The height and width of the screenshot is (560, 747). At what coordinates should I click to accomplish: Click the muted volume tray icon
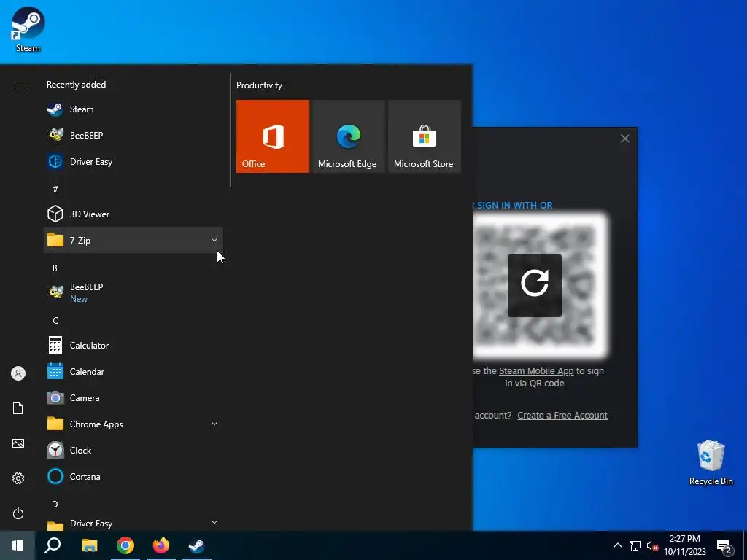pyautogui.click(x=652, y=545)
